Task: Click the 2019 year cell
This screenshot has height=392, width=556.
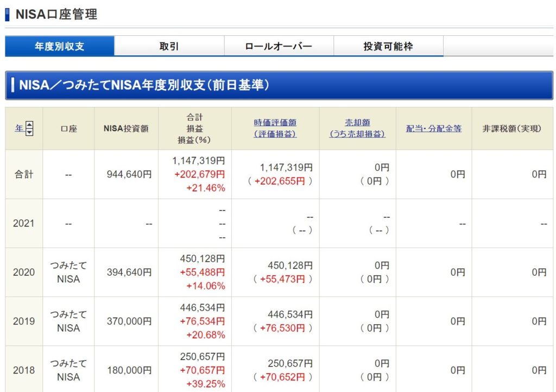Action: tap(24, 321)
